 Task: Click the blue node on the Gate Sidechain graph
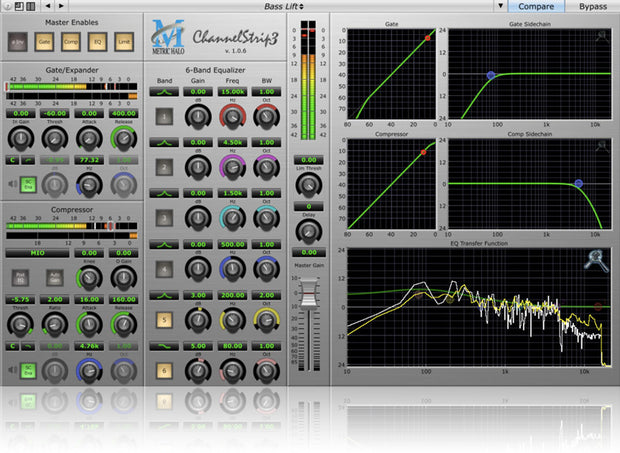(491, 75)
